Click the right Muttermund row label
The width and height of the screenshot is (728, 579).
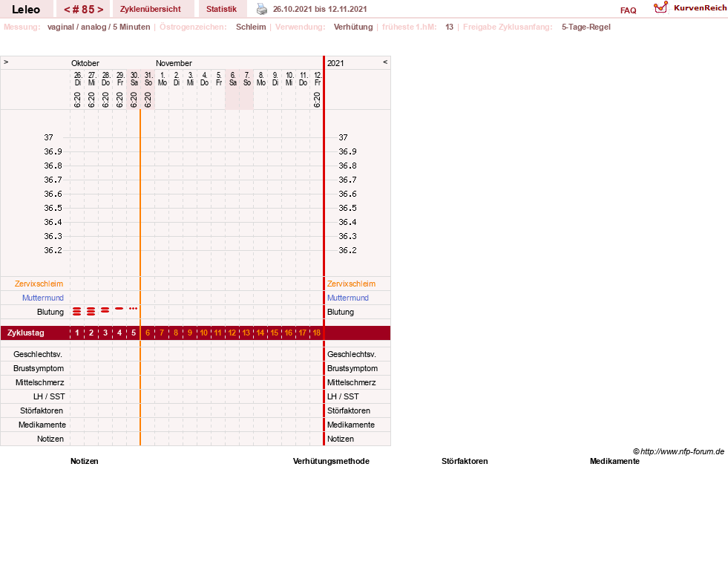coord(348,298)
